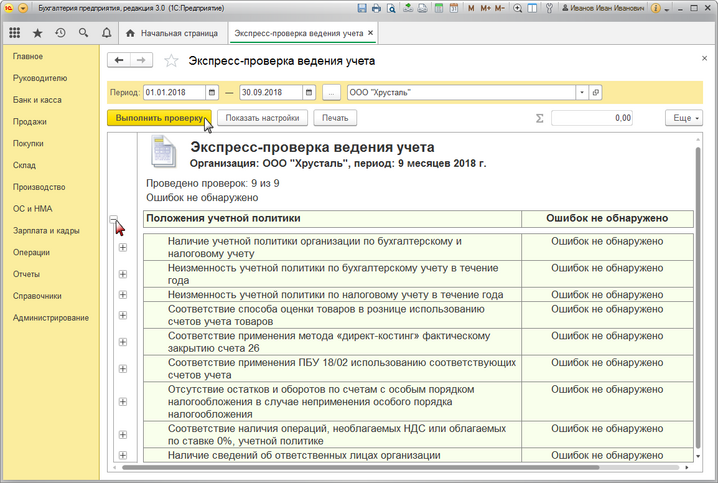Open the ОС и НМА section
The image size is (718, 483).
tap(33, 209)
